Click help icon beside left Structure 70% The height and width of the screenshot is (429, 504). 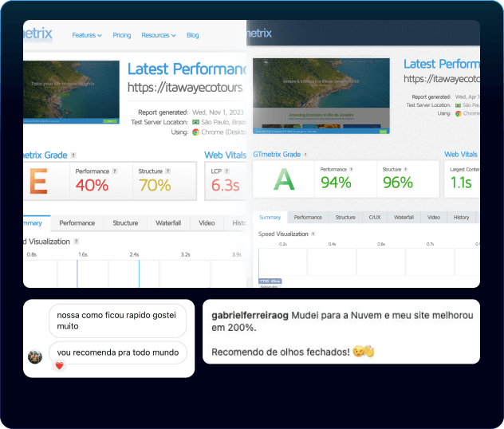167,171
